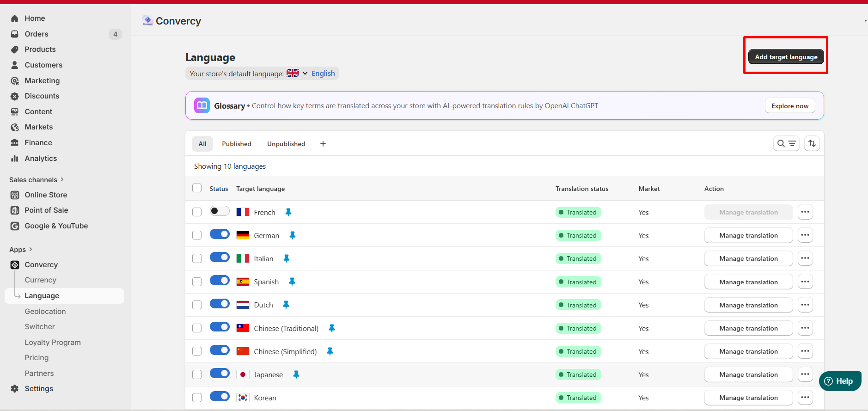Click the pin icon beside Japanese
Image resolution: width=868 pixels, height=411 pixels.
click(x=296, y=374)
